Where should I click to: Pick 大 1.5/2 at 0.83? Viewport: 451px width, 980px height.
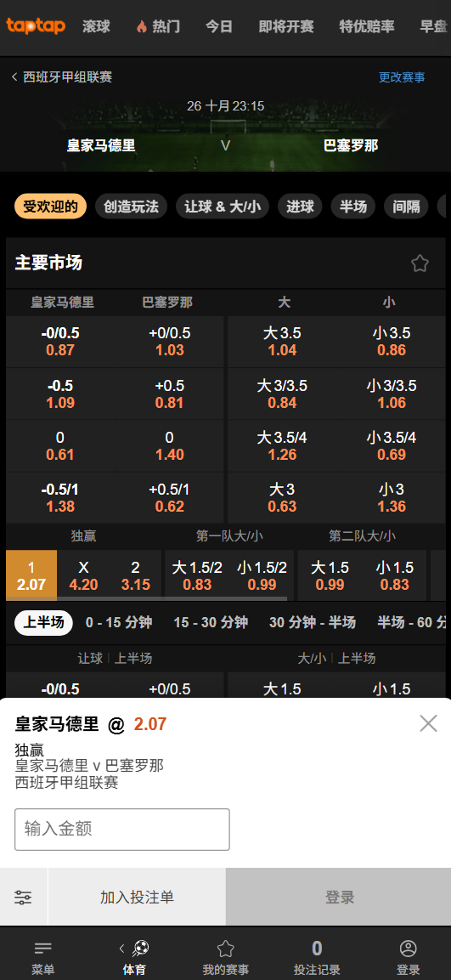[197, 575]
